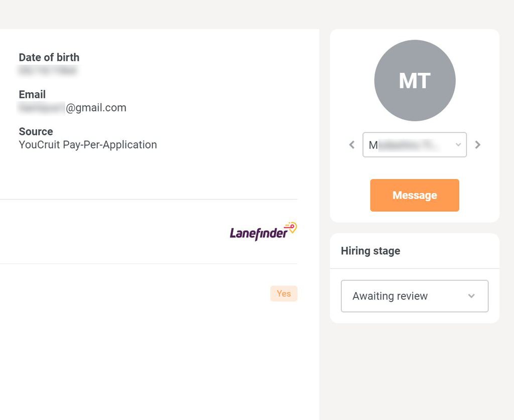
Task: Click the Hiring stage heading
Action: pyautogui.click(x=370, y=250)
